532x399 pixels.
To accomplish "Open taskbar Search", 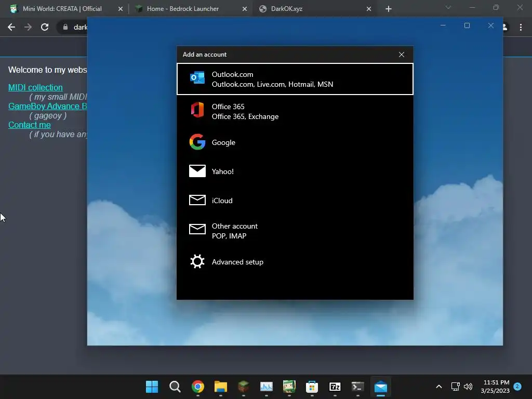I will coord(175,387).
